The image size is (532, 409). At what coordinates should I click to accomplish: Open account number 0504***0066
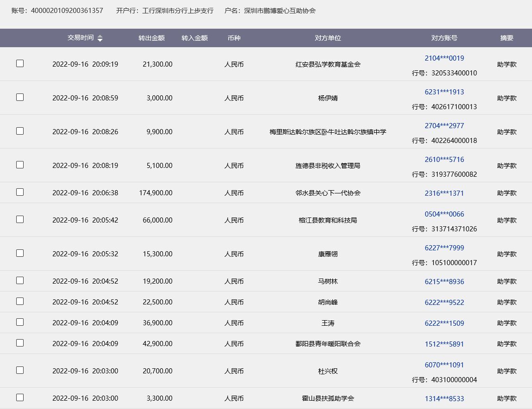[444, 214]
